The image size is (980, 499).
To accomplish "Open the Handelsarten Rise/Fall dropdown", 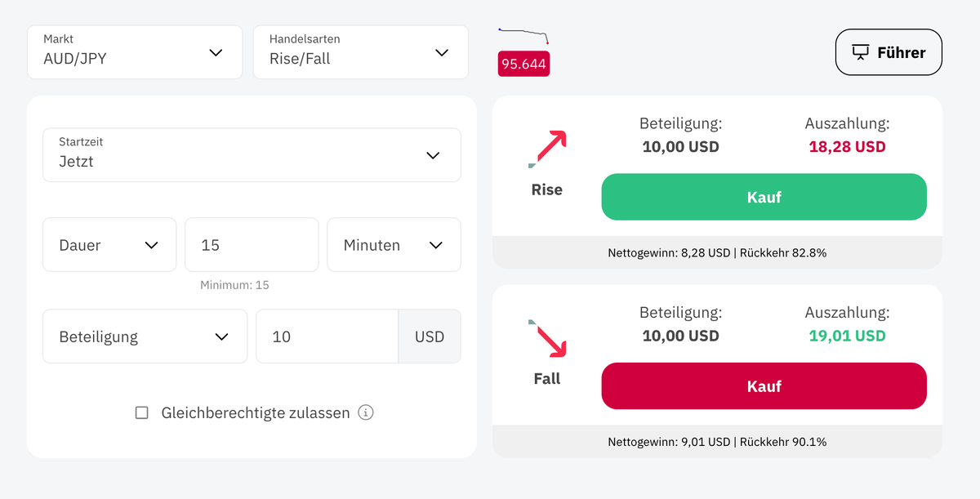I will point(360,52).
